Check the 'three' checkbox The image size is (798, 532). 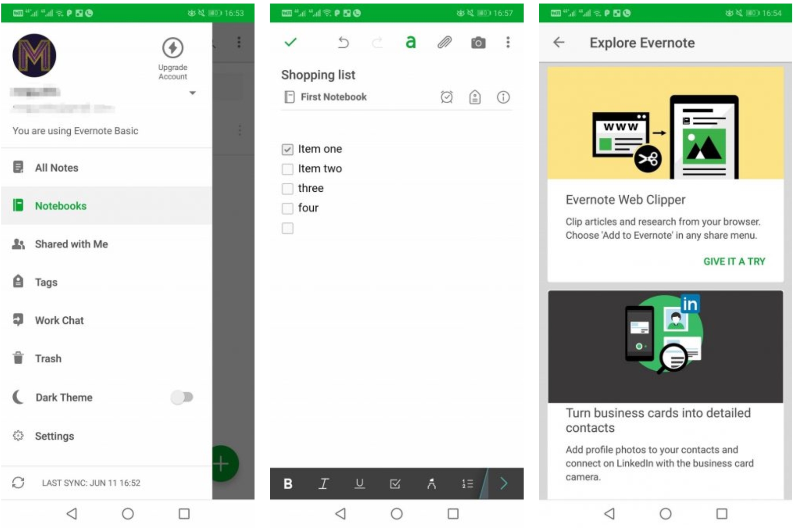287,189
